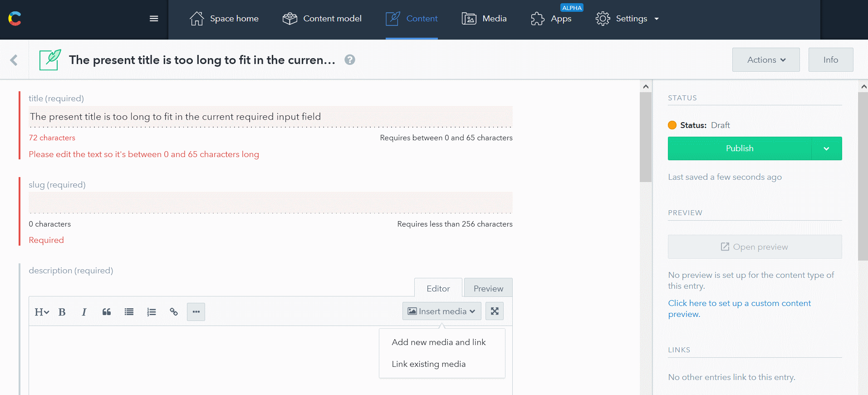Insert a numbered list
868x395 pixels.
pos(152,312)
